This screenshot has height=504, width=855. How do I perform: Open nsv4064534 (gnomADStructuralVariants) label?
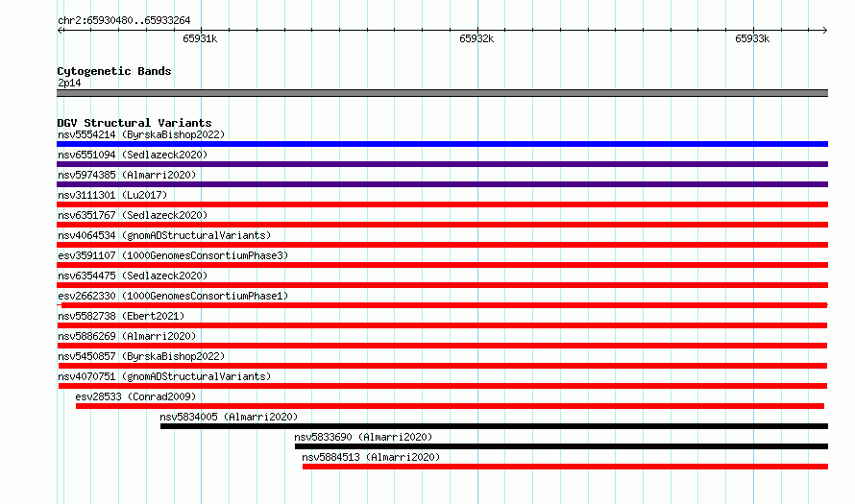(x=164, y=235)
